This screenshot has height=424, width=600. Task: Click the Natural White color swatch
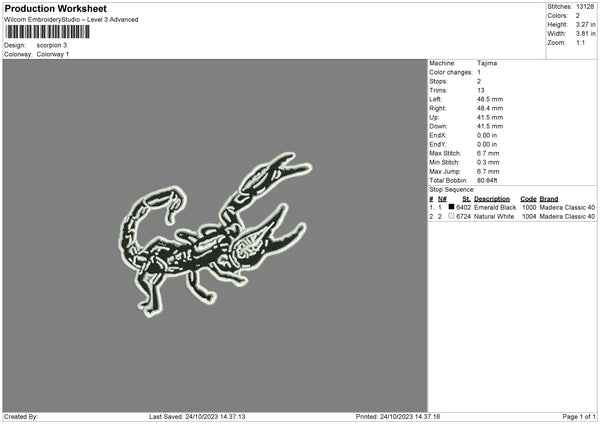(452, 216)
